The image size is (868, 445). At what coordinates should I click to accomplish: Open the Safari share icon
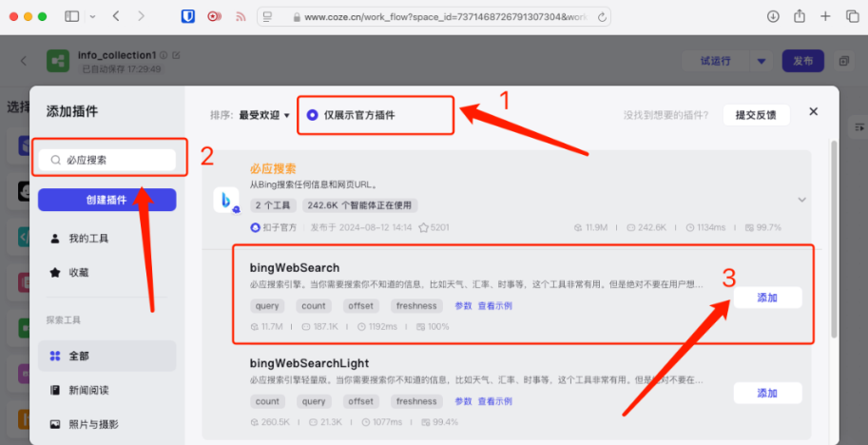click(x=800, y=16)
